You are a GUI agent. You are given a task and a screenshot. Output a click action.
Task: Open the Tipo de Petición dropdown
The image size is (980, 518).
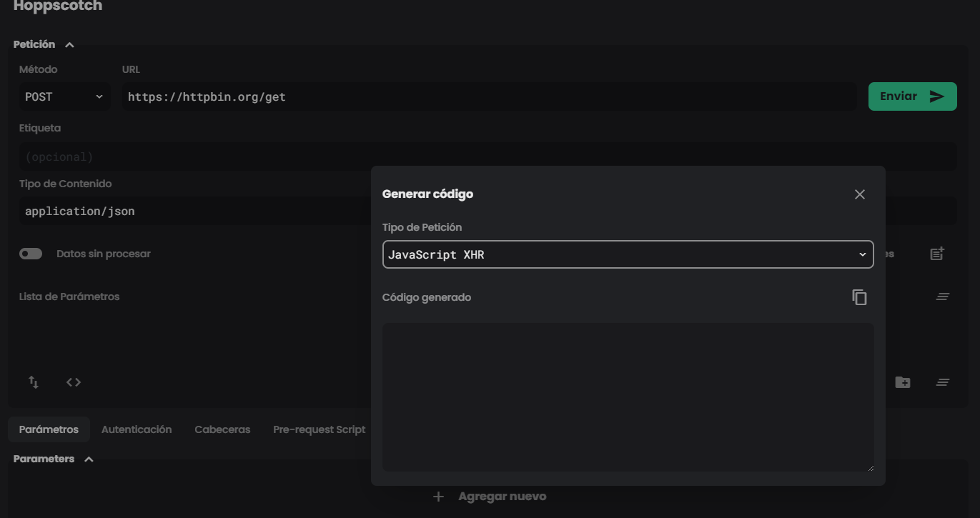628,254
